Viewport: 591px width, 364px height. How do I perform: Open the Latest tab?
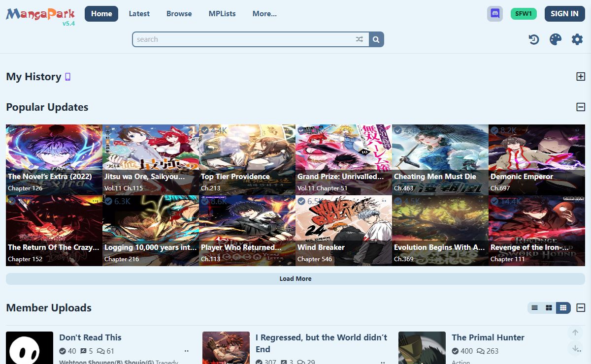point(139,14)
